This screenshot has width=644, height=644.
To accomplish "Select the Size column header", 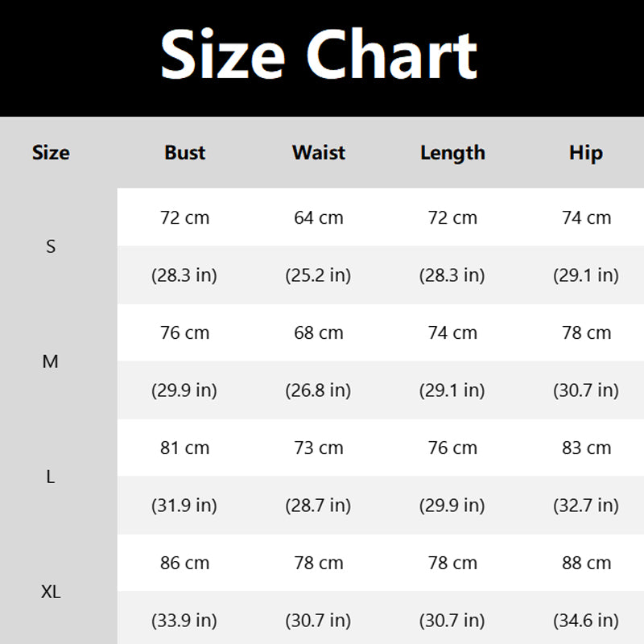I will pyautogui.click(x=51, y=153).
